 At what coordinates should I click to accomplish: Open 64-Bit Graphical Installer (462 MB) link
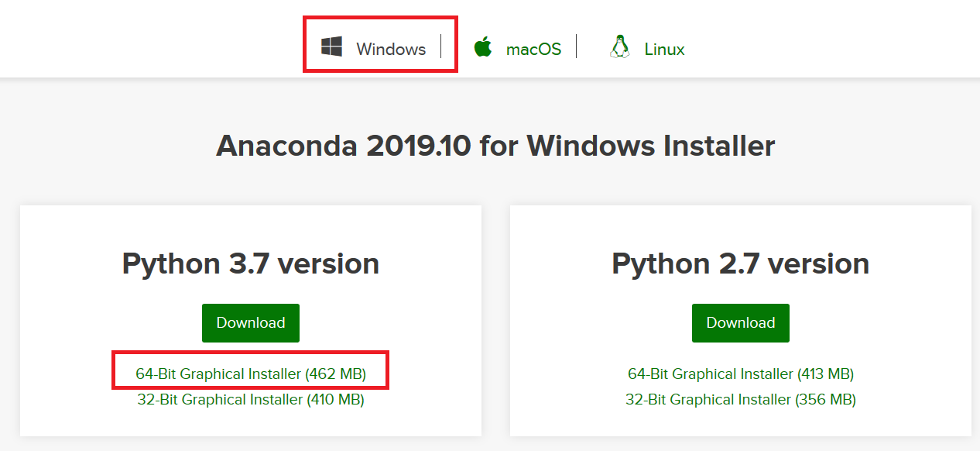coord(251,374)
